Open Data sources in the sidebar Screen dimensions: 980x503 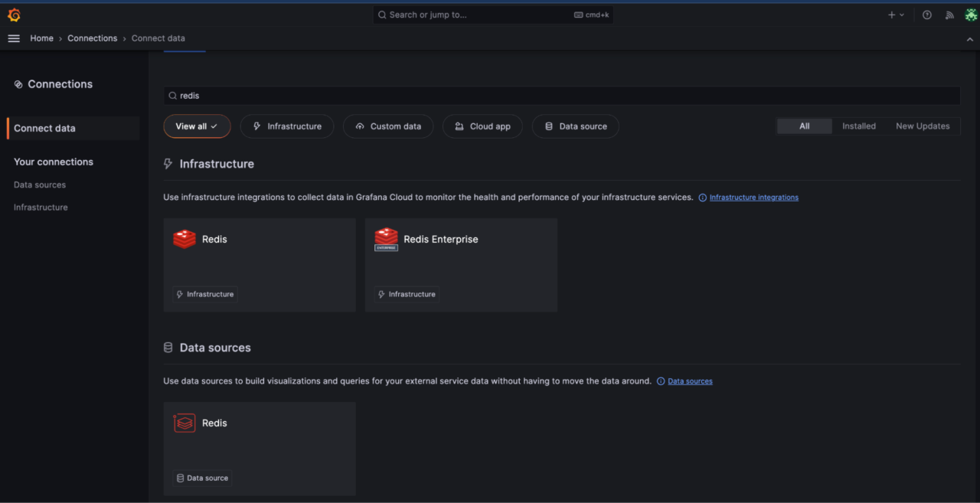(39, 185)
